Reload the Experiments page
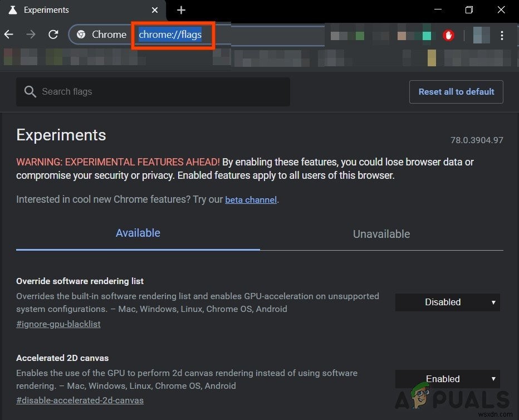This screenshot has height=420, width=519. click(53, 34)
